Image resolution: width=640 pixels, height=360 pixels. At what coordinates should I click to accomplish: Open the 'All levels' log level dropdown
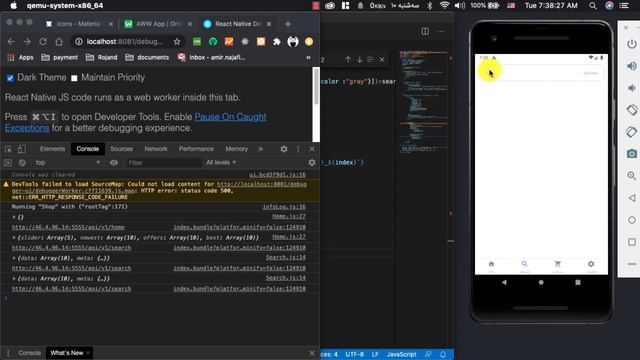coord(221,162)
